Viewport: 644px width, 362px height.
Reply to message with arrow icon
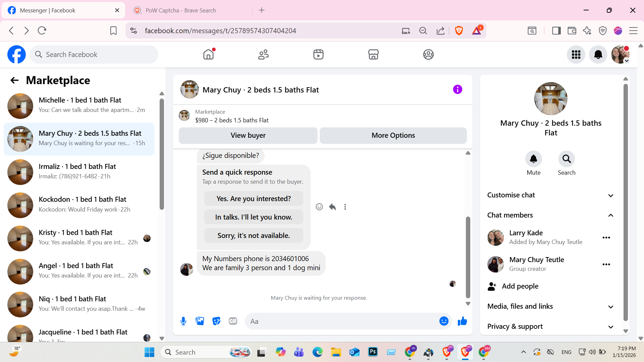[x=332, y=207]
